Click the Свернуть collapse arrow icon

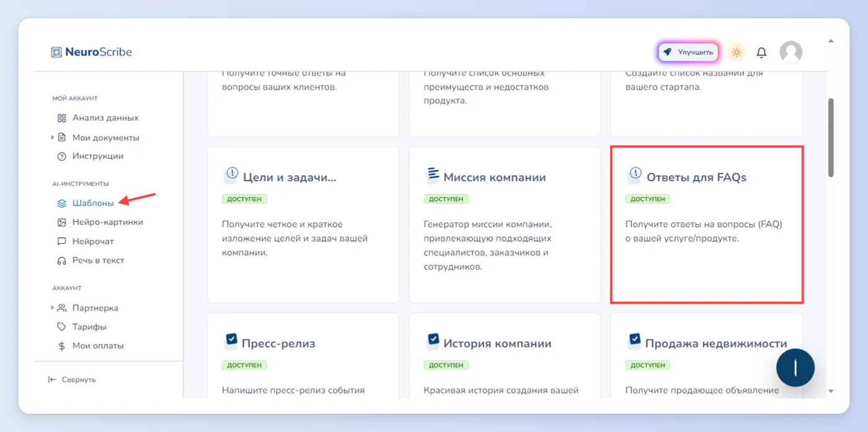click(52, 379)
